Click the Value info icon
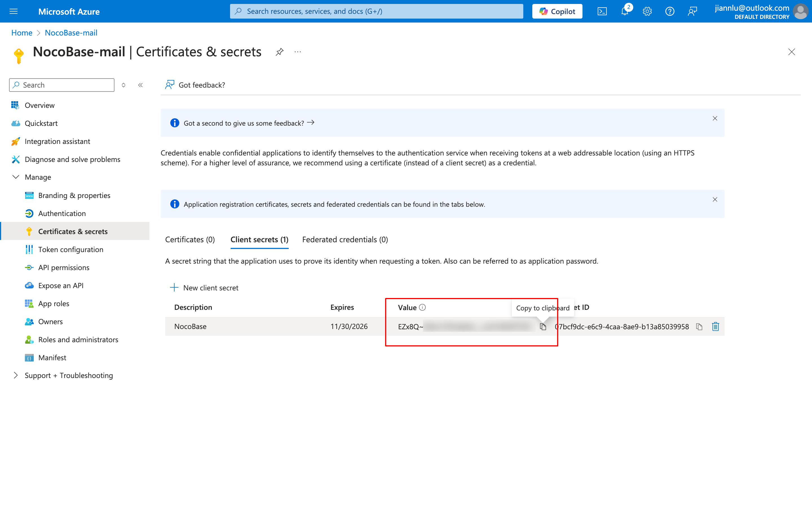Screen dimensions: 812x507 [422, 307]
